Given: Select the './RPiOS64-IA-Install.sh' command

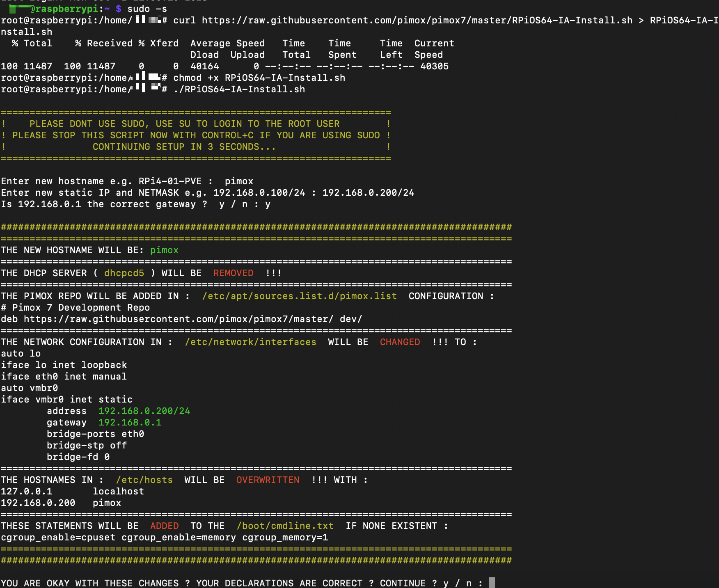Looking at the screenshot, I should click(239, 89).
